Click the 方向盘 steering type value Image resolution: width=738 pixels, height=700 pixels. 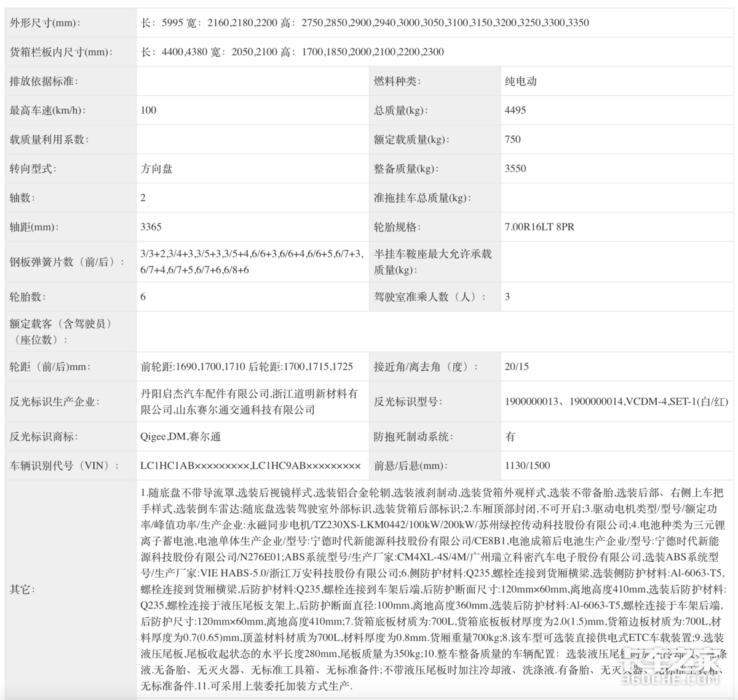tap(157, 168)
